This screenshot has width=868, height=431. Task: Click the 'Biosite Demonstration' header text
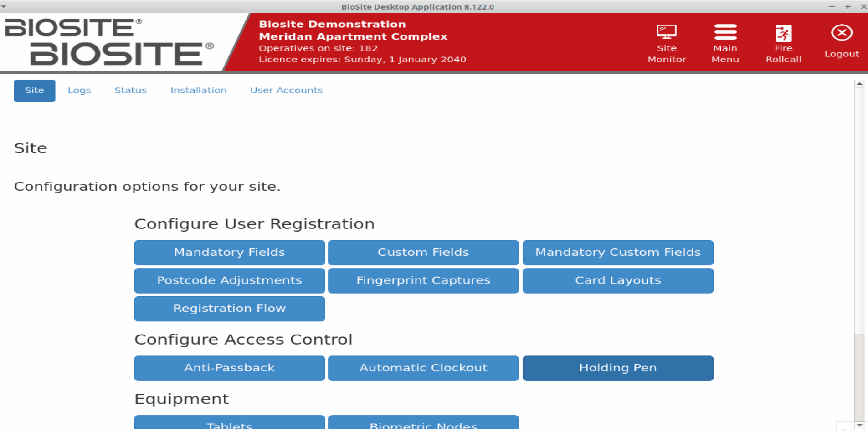click(332, 24)
